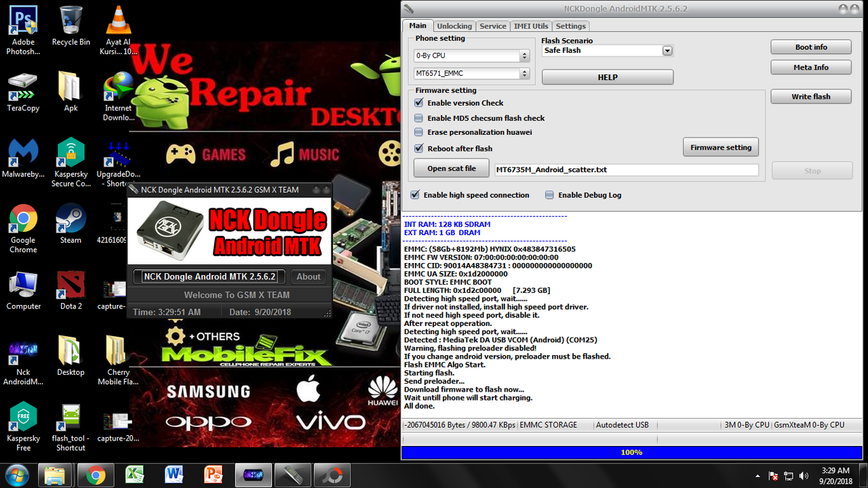Click 'Welcome To GSM X TEAM' text
Viewport: 868px width, 488px height.
[237, 295]
